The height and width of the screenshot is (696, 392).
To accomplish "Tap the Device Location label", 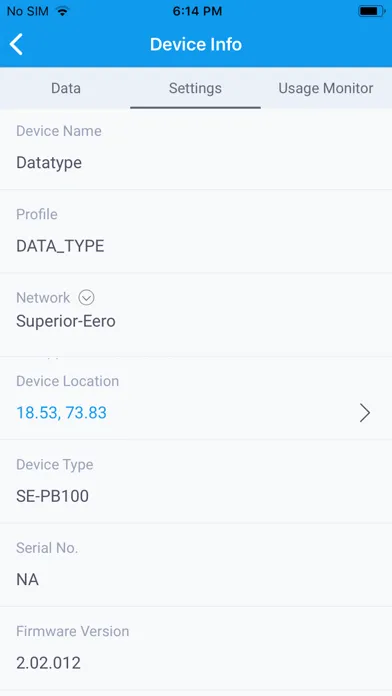I will (x=67, y=381).
